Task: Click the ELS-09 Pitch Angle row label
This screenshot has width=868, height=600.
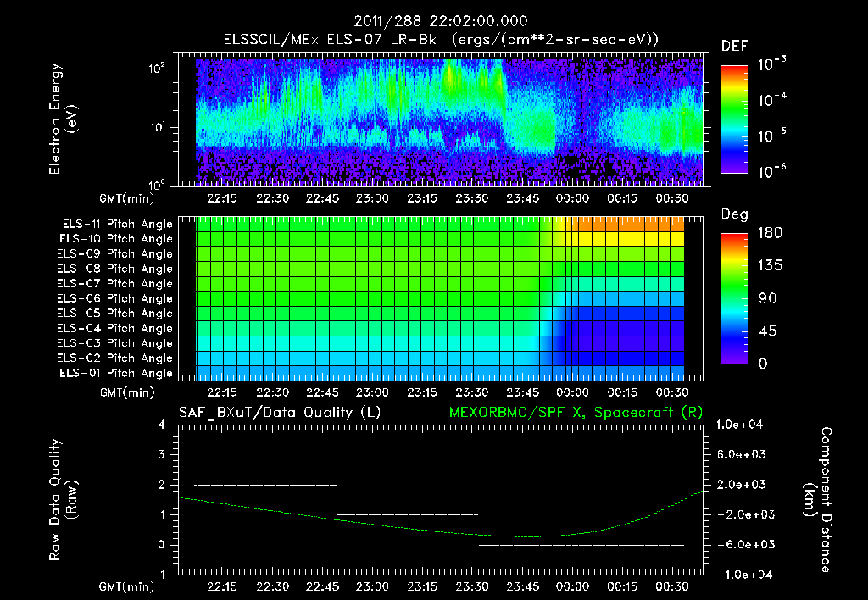Action: point(115,254)
